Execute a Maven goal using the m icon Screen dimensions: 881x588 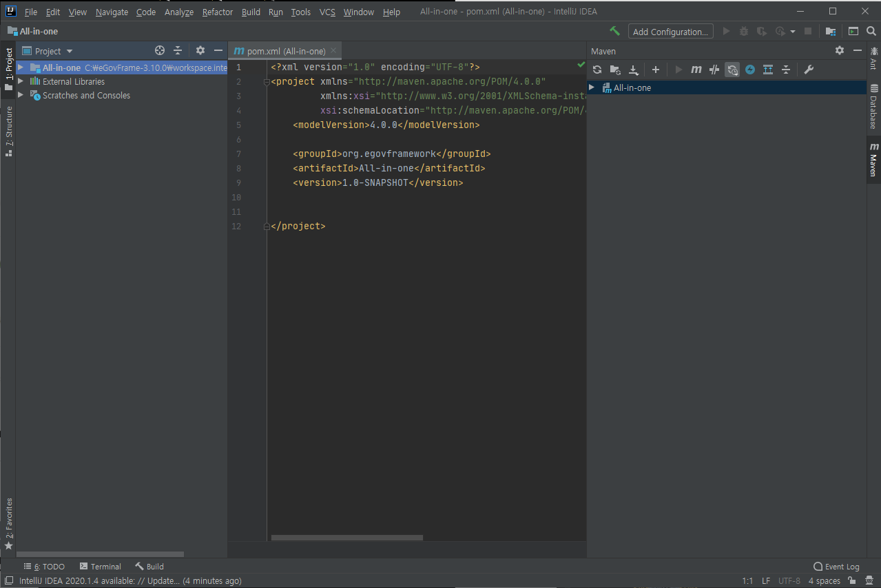(696, 69)
